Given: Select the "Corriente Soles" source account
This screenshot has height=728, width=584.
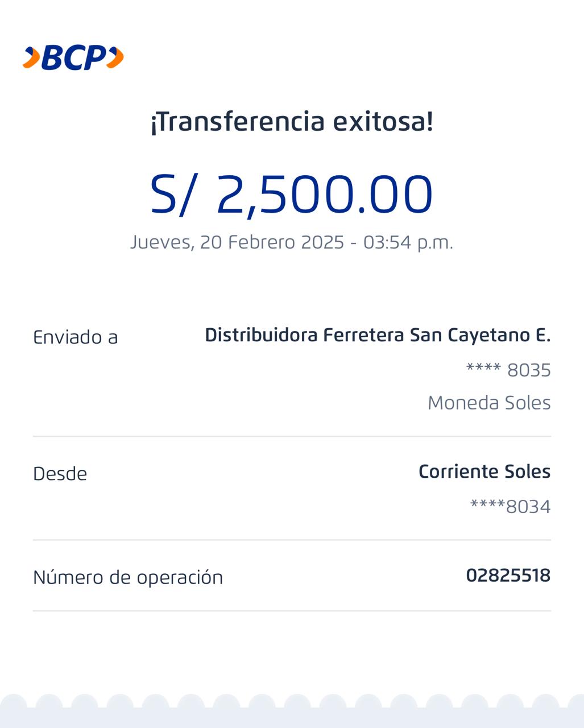Looking at the screenshot, I should [x=484, y=471].
